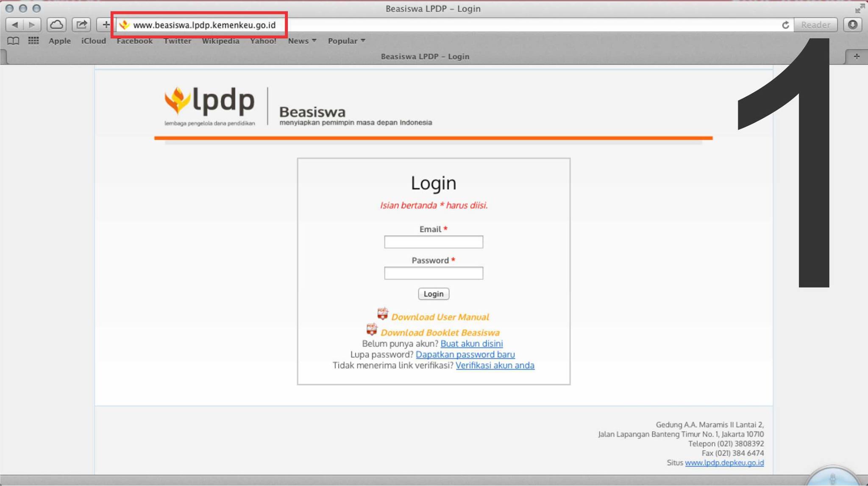Image resolution: width=868 pixels, height=486 pixels.
Task: Expand the News bookmarks dropdown
Action: (302, 41)
